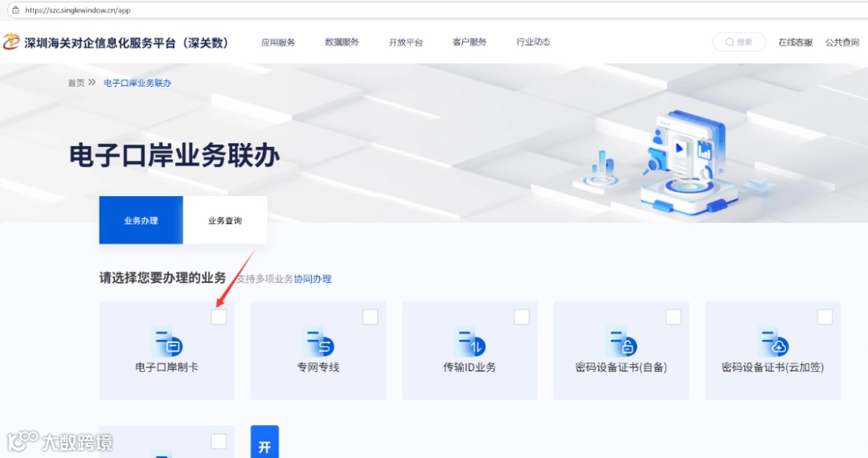The image size is (868, 458).
Task: Click the 密码设备证书(自备) card icon
Action: 621,341
